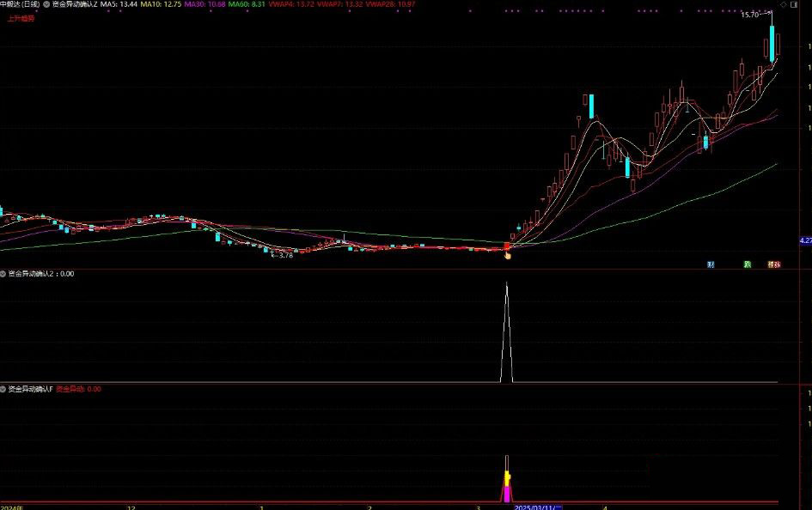The image size is (812, 510).
Task: Click the pointing hand signal marker on chart
Action: pos(507,253)
